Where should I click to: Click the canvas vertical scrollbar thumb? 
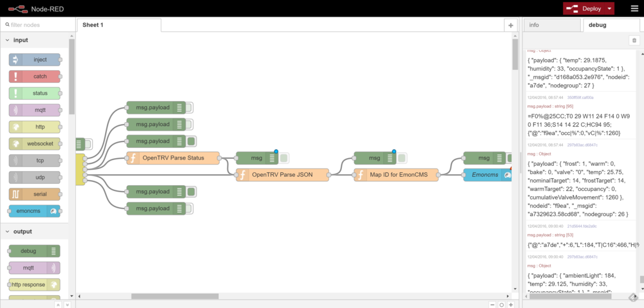[515, 55]
